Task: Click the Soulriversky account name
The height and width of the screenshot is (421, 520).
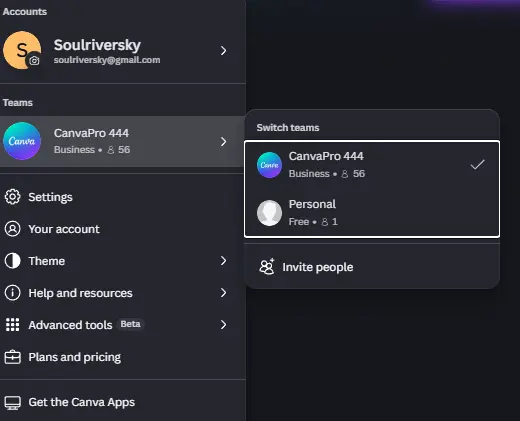Action: (x=97, y=45)
